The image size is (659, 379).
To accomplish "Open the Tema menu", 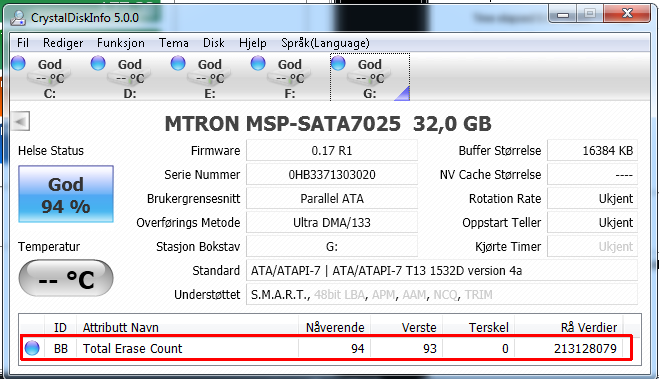I will point(174,43).
